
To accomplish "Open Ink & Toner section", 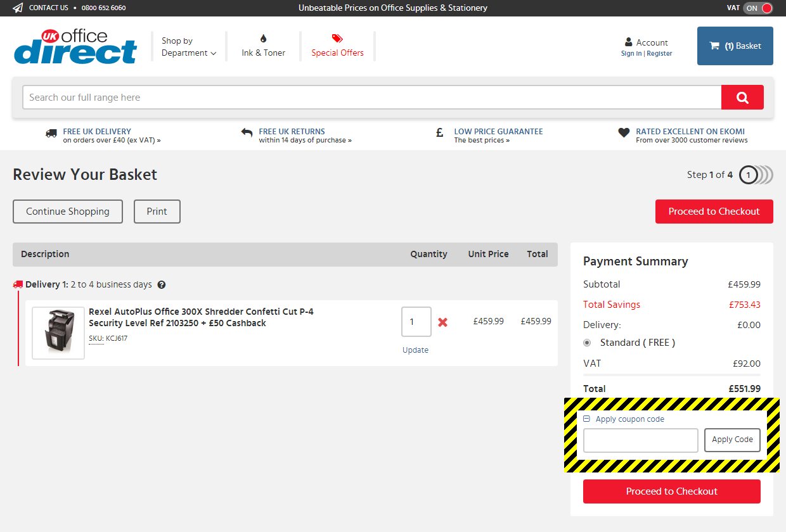I will point(263,53).
